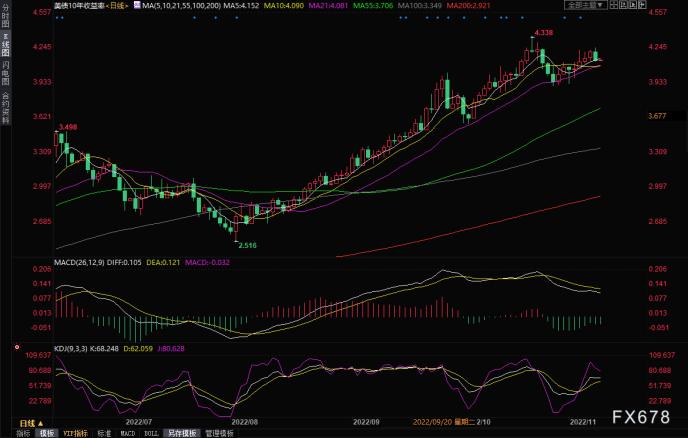The width and height of the screenshot is (688, 438).
Task: Click the MACD:-0.032 value
Action: [x=207, y=262]
